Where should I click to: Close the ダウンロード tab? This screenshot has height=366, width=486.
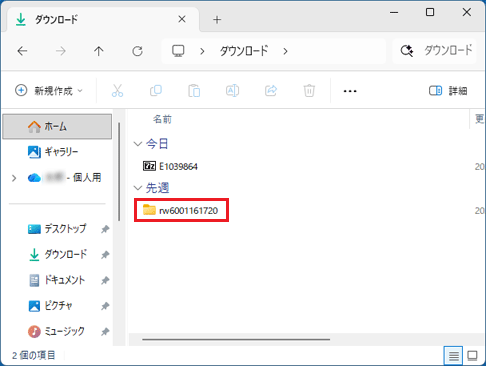pos(182,19)
